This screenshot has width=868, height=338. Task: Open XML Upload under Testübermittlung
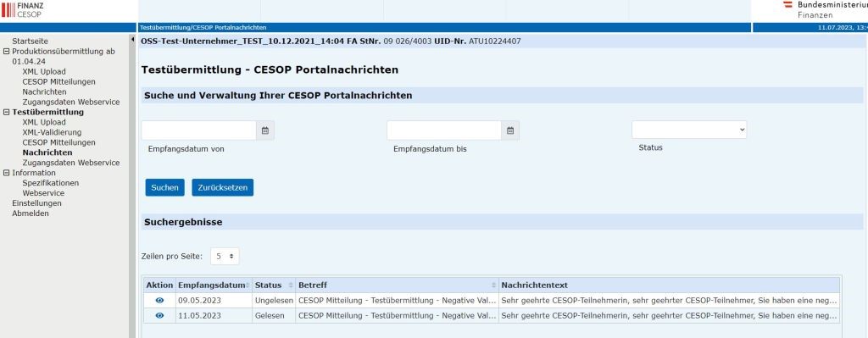[44, 122]
